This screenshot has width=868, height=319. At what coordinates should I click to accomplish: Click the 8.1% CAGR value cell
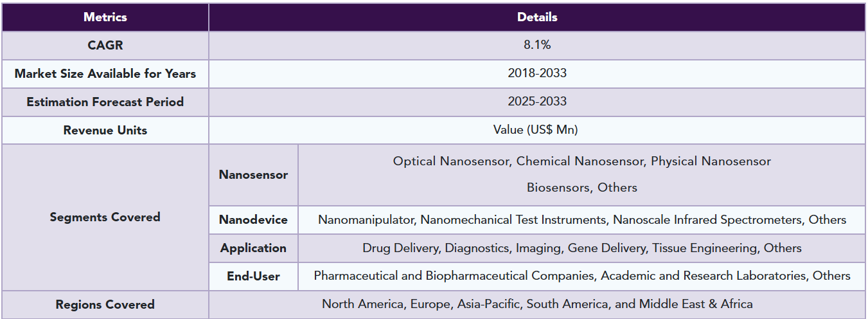[x=537, y=46]
